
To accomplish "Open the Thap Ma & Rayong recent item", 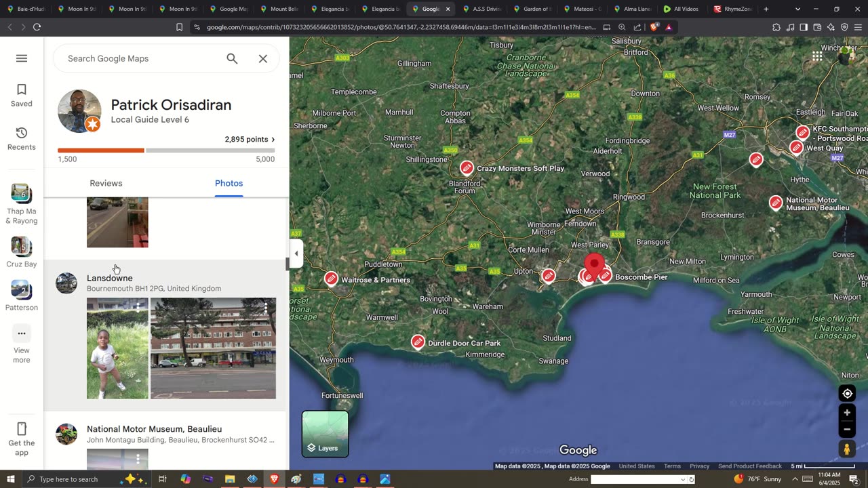I will (22, 204).
